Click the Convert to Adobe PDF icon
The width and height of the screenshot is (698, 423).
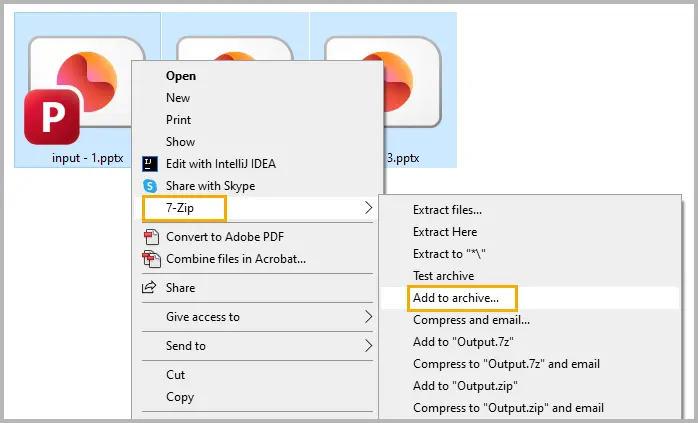pos(151,237)
